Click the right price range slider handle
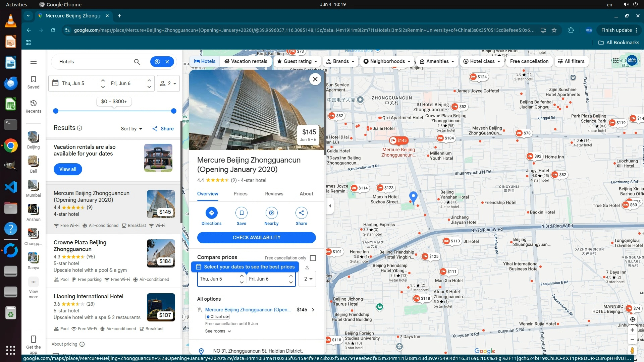The image size is (644, 362). 173,111
